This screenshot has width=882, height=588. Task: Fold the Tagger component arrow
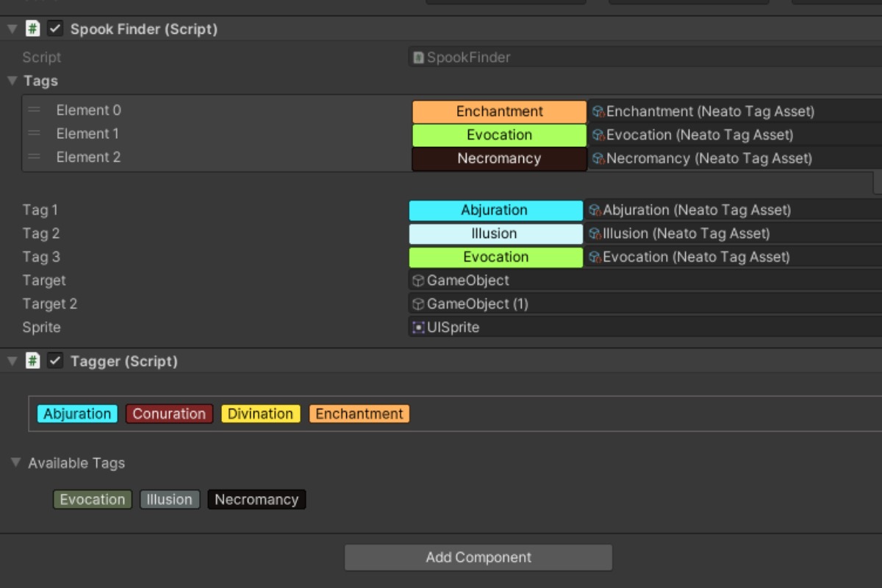pyautogui.click(x=12, y=361)
